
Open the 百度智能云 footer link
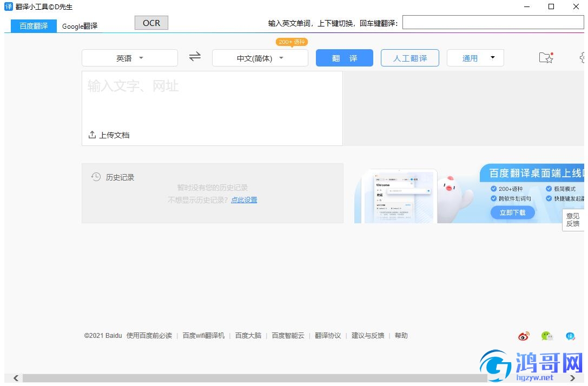tap(288, 336)
